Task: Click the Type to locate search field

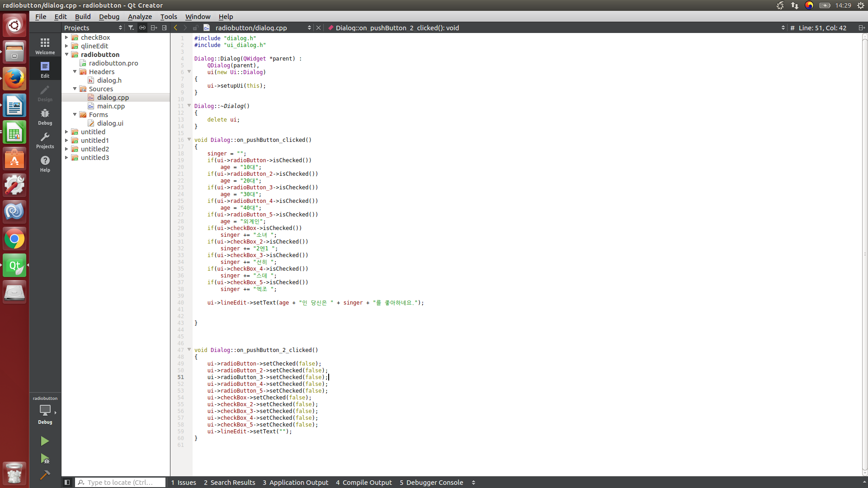Action: click(x=120, y=482)
